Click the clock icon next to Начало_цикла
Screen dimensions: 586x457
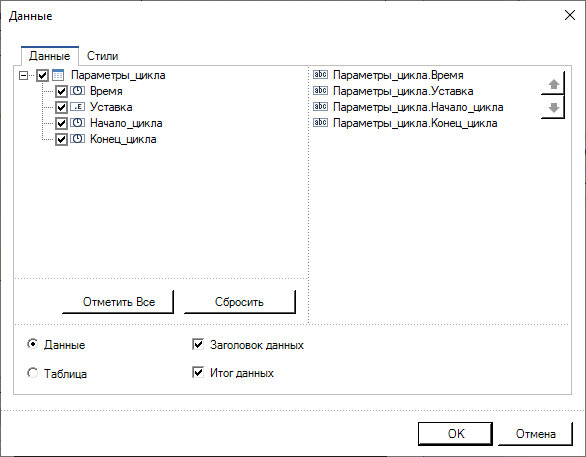tap(77, 123)
